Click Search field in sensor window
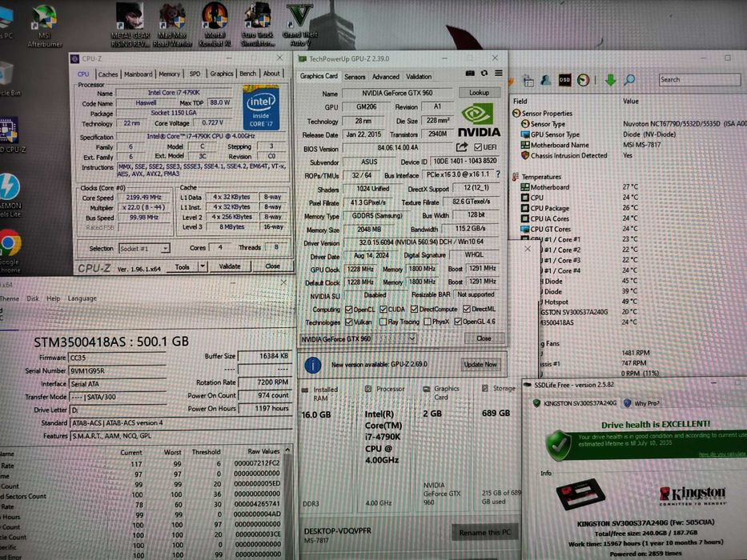This screenshot has height=560, width=747. coord(700,79)
